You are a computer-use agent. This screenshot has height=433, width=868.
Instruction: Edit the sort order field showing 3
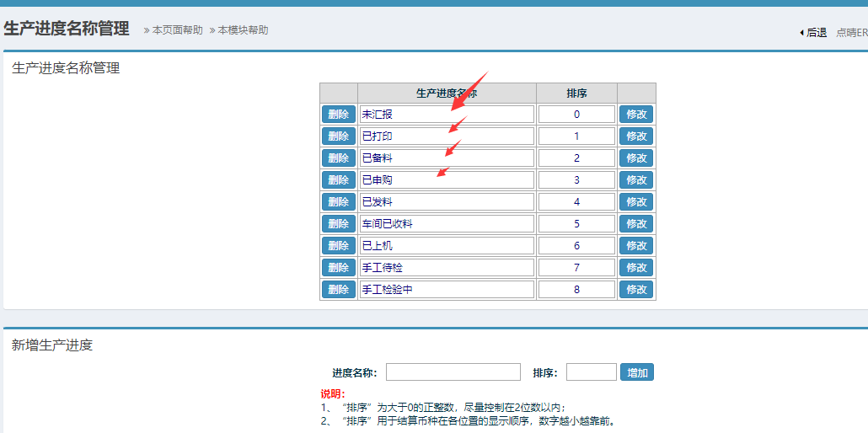[576, 180]
